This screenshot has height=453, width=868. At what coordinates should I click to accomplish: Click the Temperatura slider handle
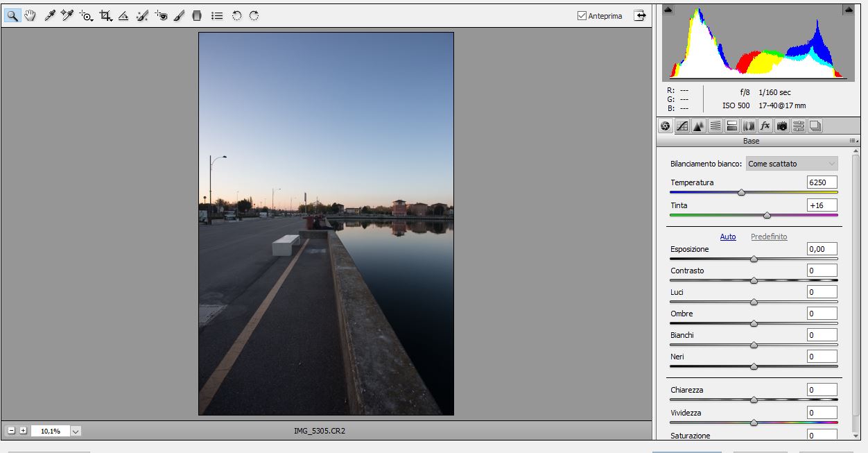pos(741,192)
